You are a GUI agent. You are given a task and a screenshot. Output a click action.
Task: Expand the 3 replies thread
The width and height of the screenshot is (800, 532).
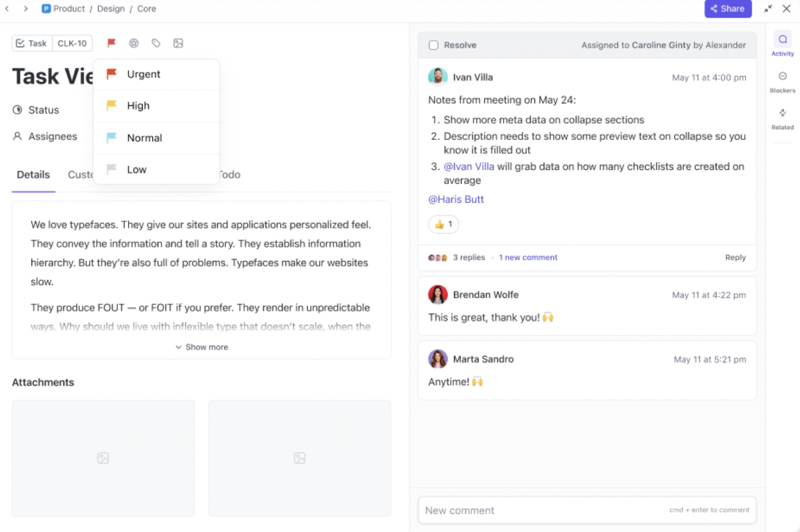[x=468, y=257]
